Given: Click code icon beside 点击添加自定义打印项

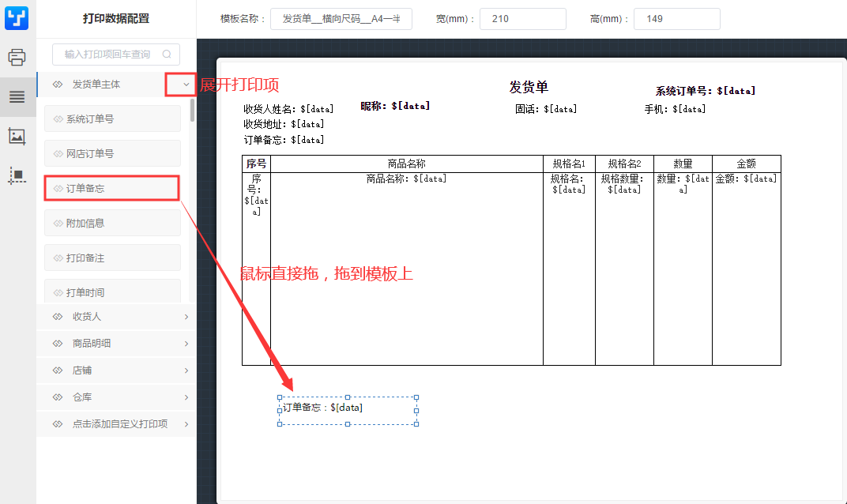Looking at the screenshot, I should 58,424.
